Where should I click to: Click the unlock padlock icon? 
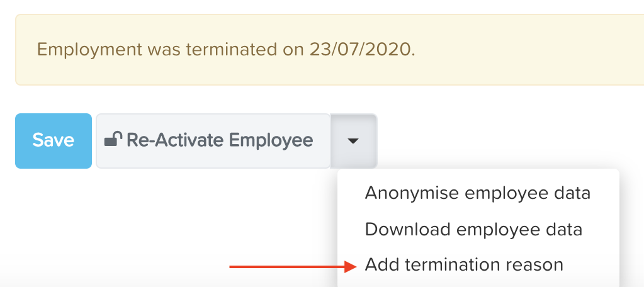coord(113,140)
